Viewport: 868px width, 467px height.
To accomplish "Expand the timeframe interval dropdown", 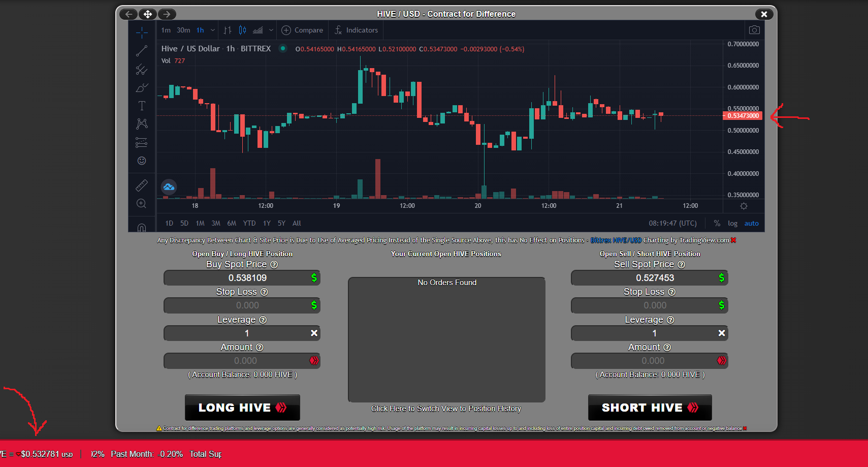I will click(212, 30).
